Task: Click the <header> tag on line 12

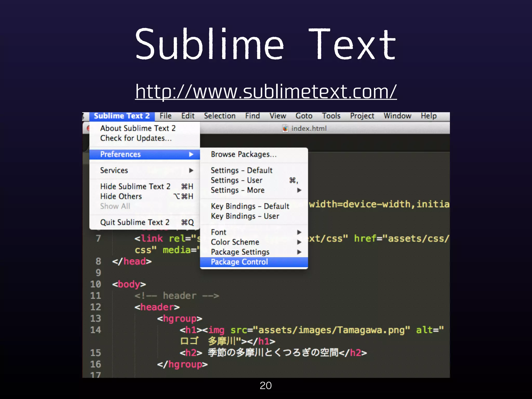Action: click(157, 307)
